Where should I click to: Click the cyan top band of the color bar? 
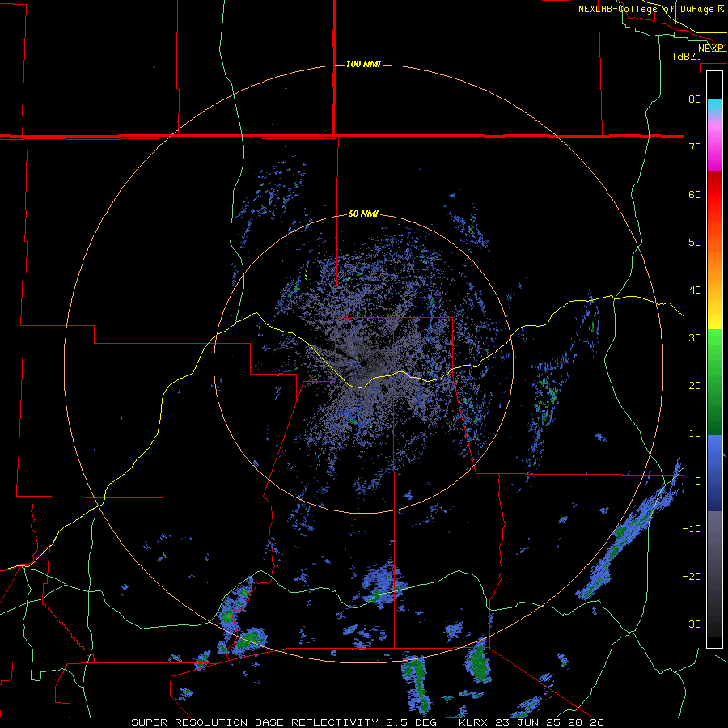click(714, 104)
